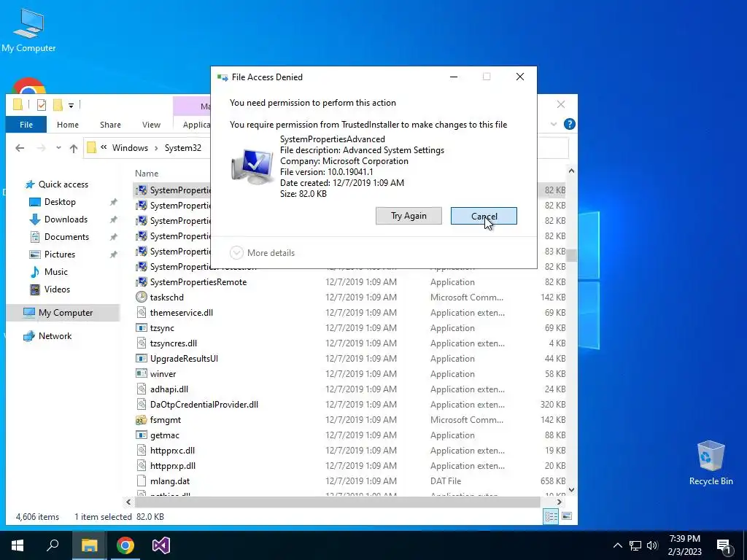
Task: Switch to Details view layout icon
Action: click(x=551, y=516)
